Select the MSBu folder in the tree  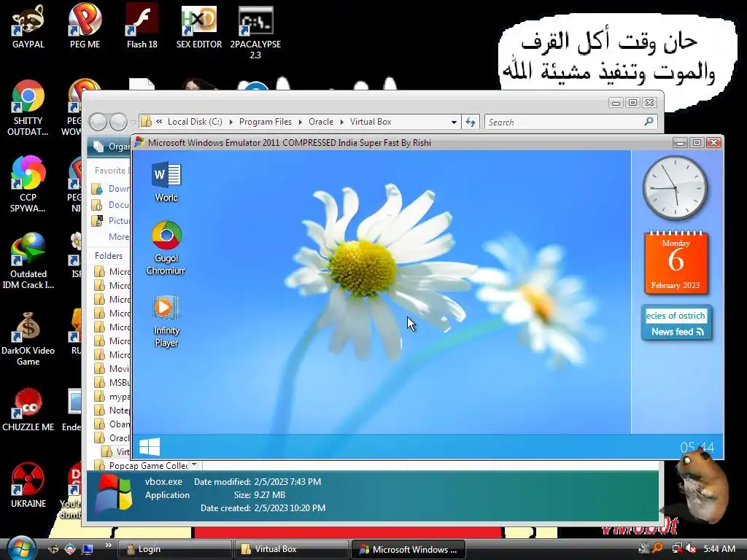tap(112, 382)
